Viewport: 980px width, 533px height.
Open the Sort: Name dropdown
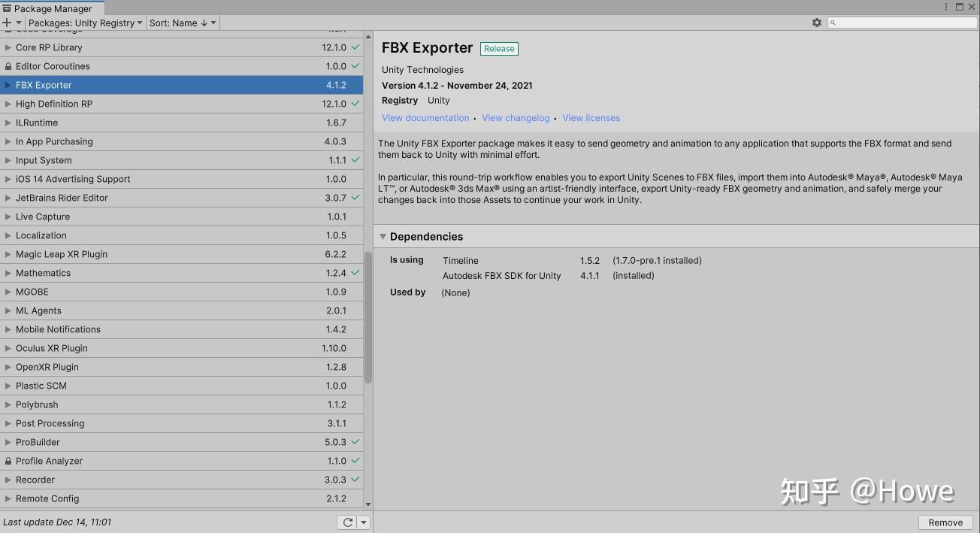pos(182,23)
